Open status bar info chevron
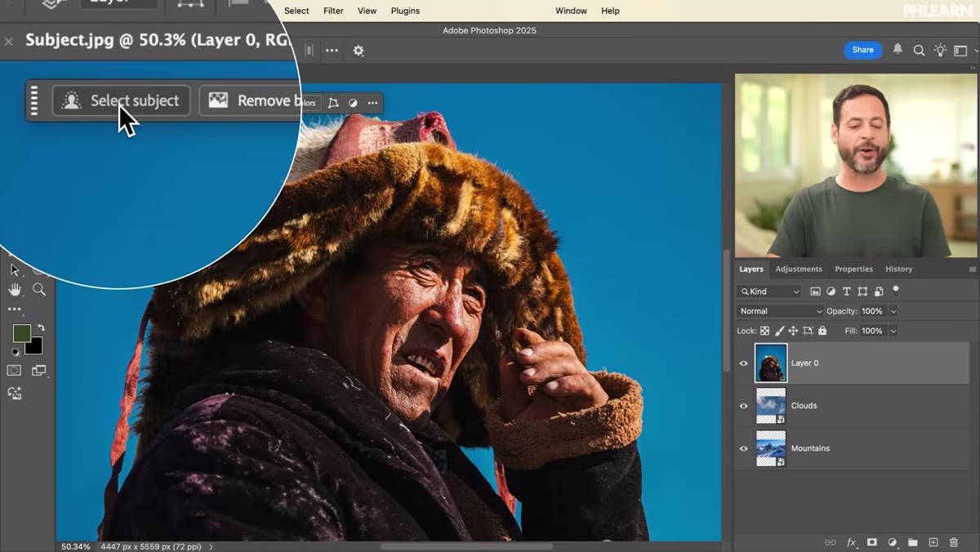 (211, 546)
